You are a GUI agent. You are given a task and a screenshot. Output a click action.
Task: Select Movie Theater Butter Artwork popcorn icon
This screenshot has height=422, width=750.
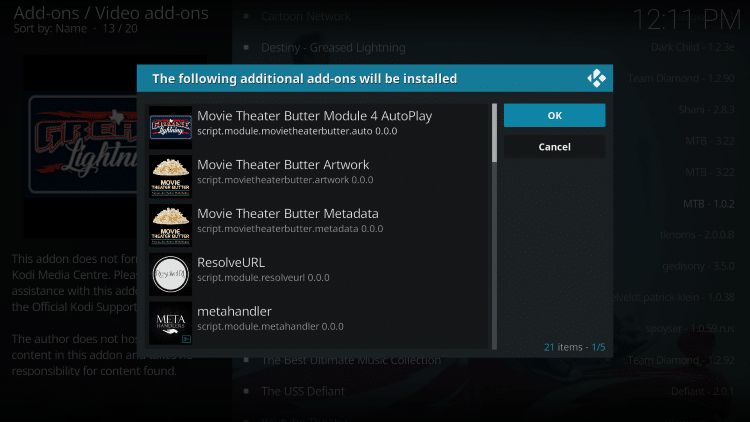tap(170, 176)
